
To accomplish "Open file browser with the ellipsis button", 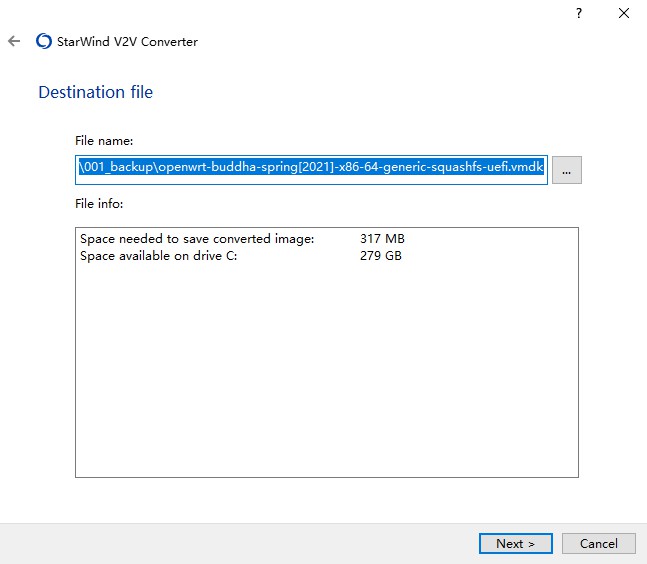I will (566, 171).
